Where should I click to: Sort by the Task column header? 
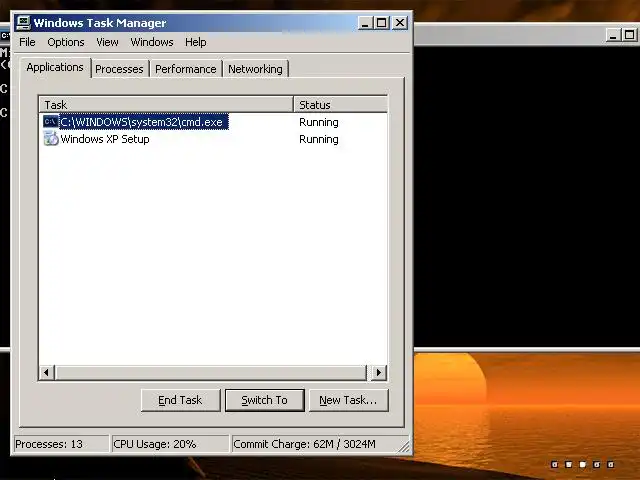click(167, 104)
